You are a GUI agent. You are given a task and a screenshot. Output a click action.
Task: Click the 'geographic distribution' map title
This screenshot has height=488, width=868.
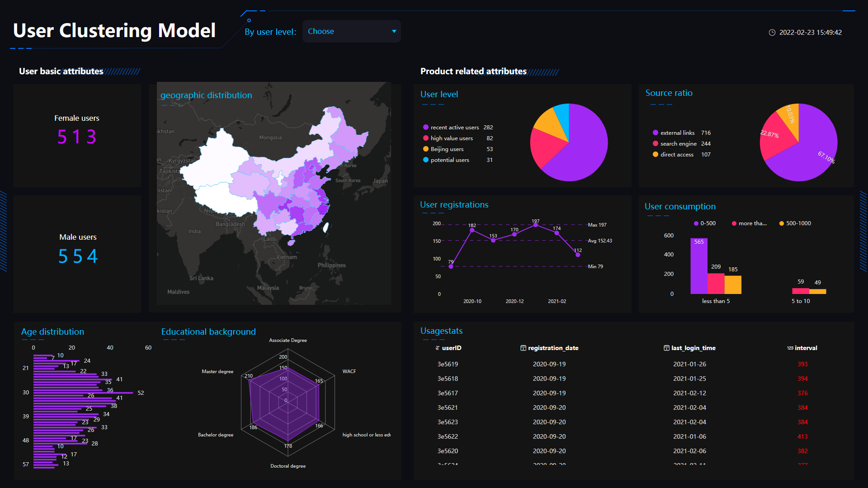click(206, 95)
